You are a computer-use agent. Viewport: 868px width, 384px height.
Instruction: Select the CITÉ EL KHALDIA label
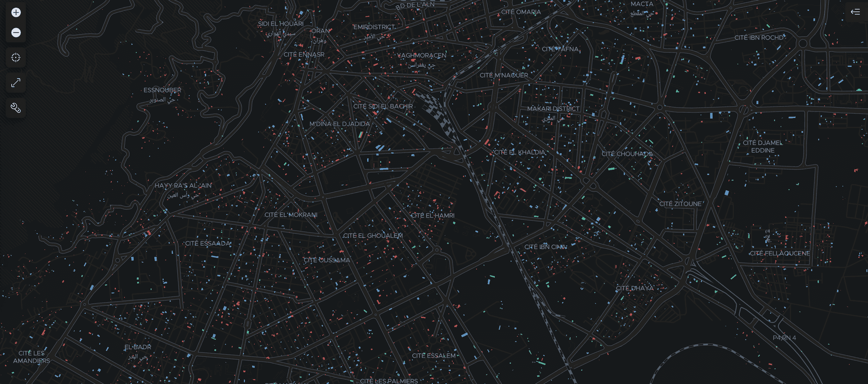[x=519, y=152]
